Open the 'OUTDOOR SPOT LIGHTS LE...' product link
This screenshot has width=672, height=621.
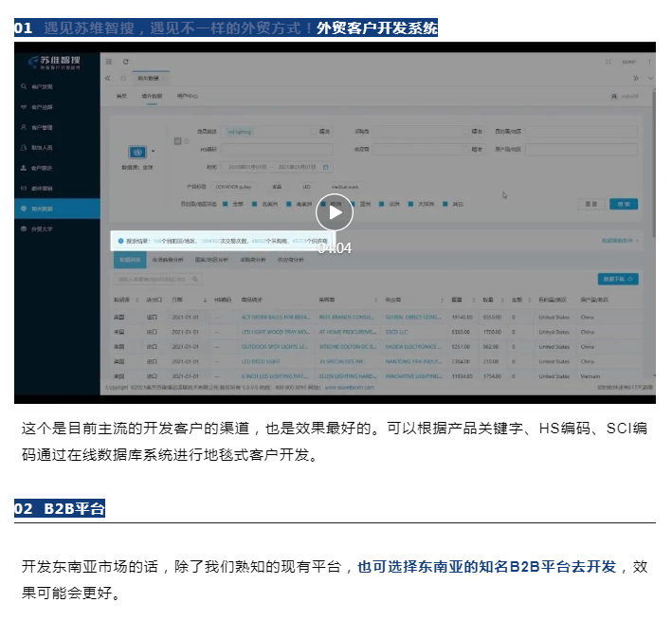(x=275, y=347)
